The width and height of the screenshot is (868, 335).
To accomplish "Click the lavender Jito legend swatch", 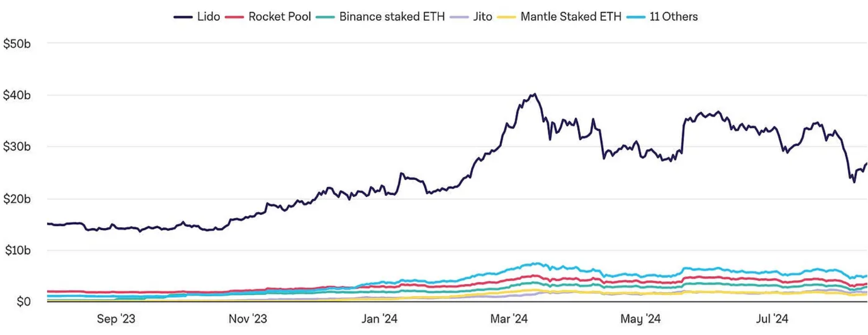I will click(x=459, y=17).
